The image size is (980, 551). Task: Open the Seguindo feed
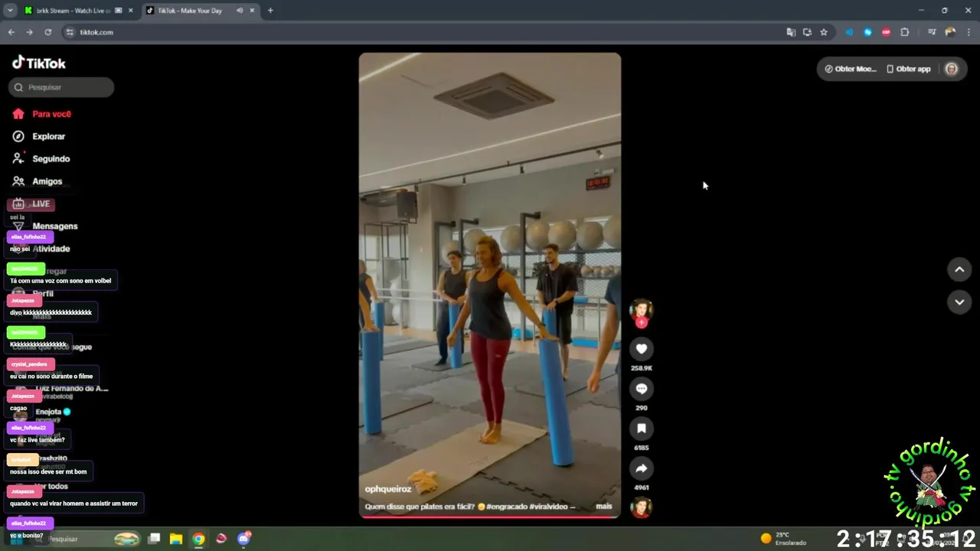click(51, 158)
